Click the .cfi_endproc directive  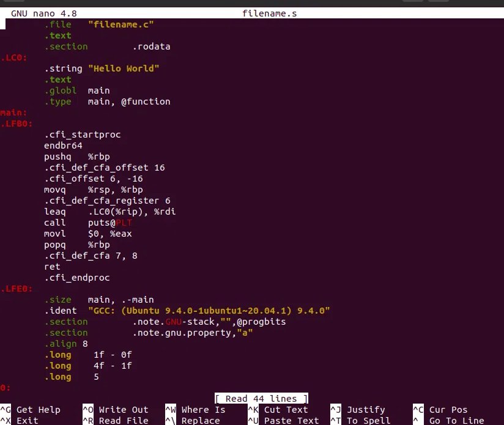point(77,278)
